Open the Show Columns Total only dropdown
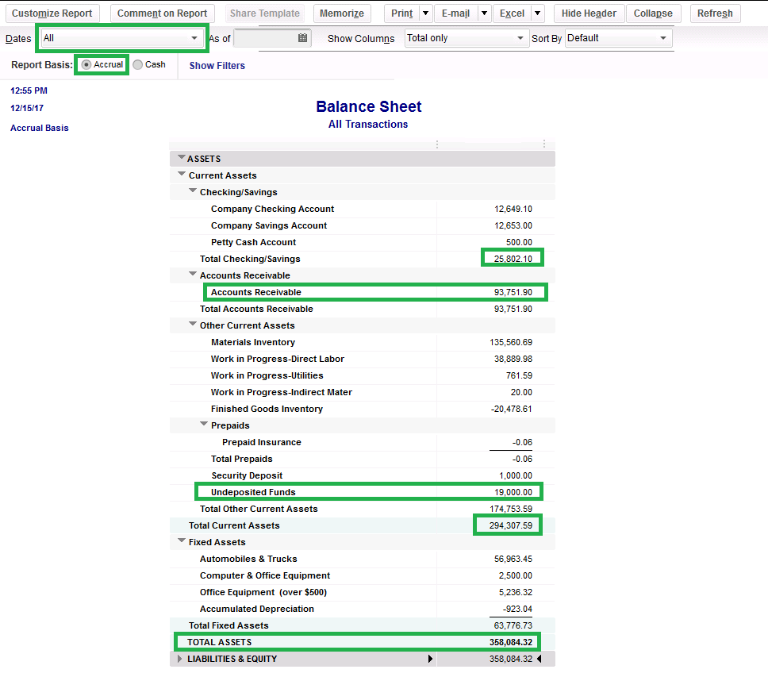 tap(521, 37)
